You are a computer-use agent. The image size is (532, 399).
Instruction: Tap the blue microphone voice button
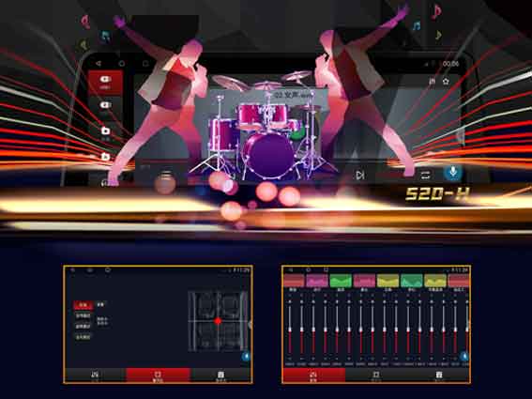[453, 173]
